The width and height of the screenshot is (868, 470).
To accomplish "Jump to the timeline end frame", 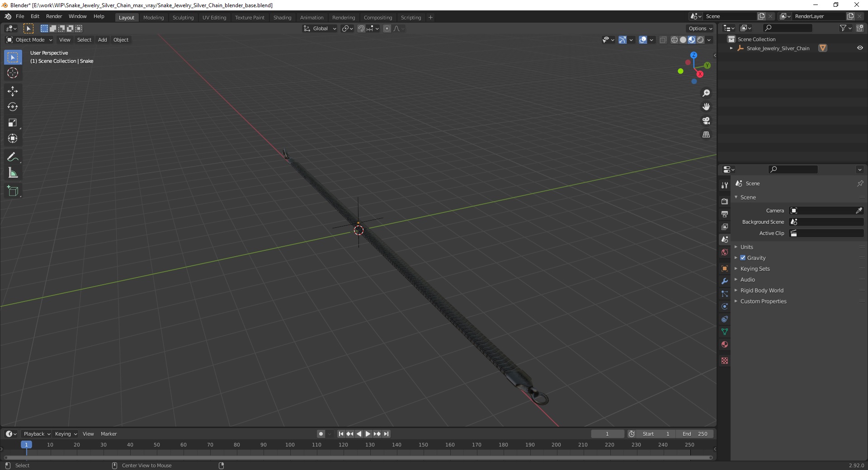I will tap(386, 434).
